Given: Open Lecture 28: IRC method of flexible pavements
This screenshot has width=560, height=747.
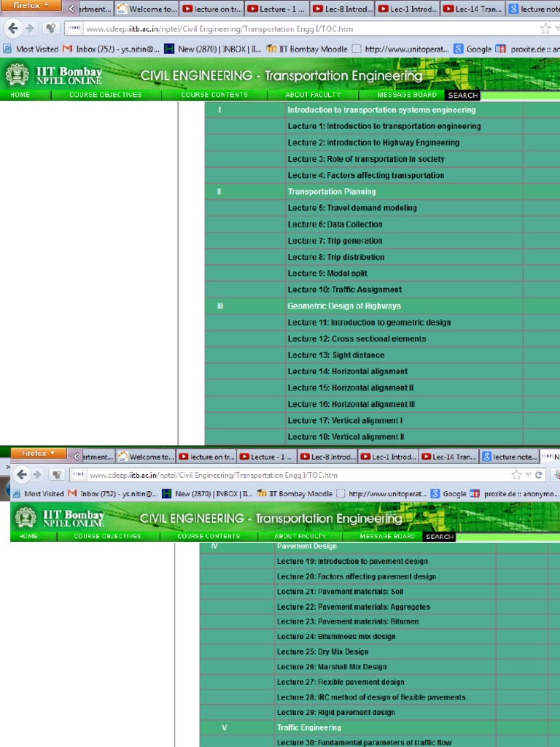Looking at the screenshot, I should (371, 697).
